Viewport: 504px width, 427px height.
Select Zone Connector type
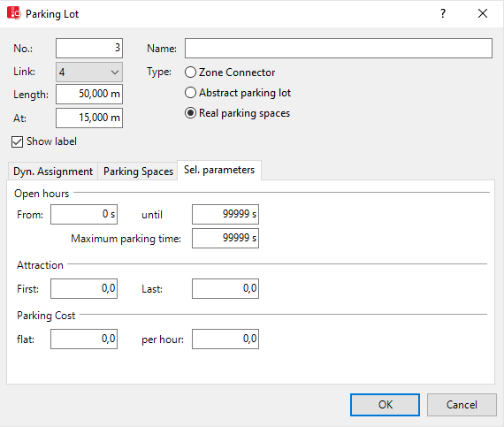click(190, 72)
